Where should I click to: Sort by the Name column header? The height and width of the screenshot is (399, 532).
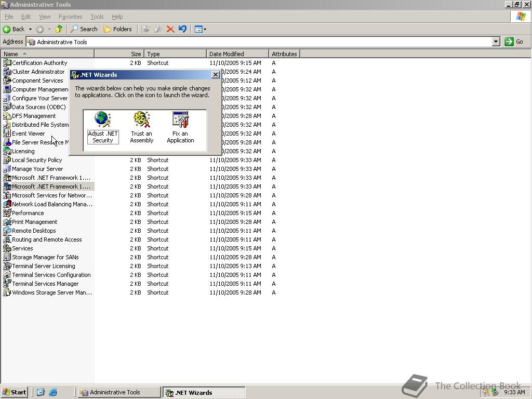[x=47, y=54]
